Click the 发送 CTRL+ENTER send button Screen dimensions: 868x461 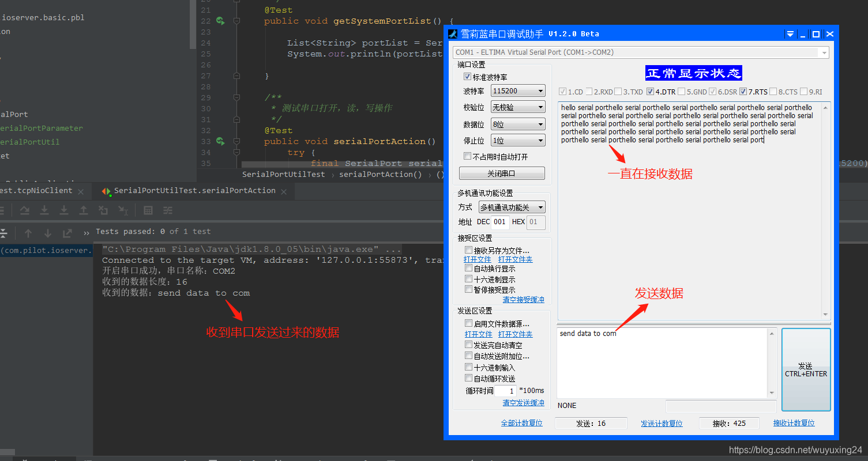(806, 369)
